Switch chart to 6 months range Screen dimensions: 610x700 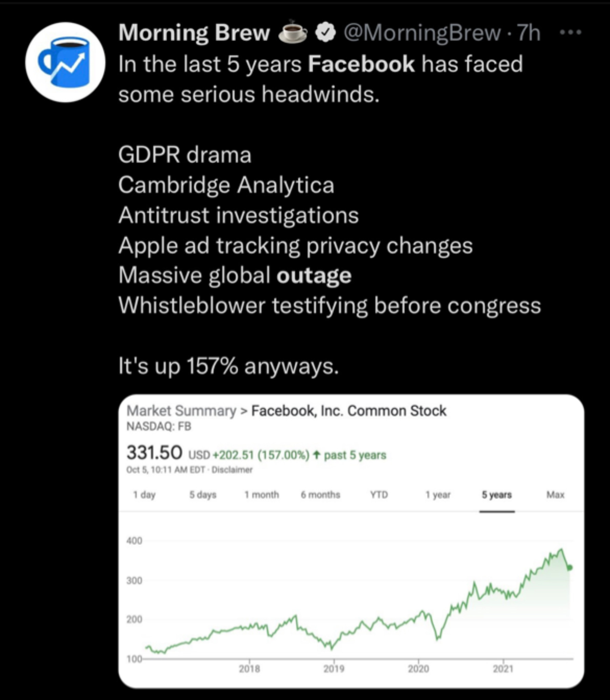pos(320,495)
